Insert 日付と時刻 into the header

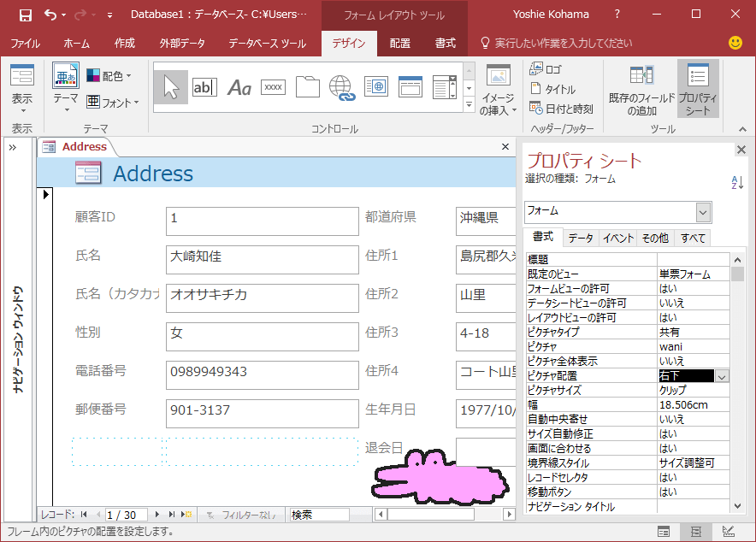click(561, 109)
